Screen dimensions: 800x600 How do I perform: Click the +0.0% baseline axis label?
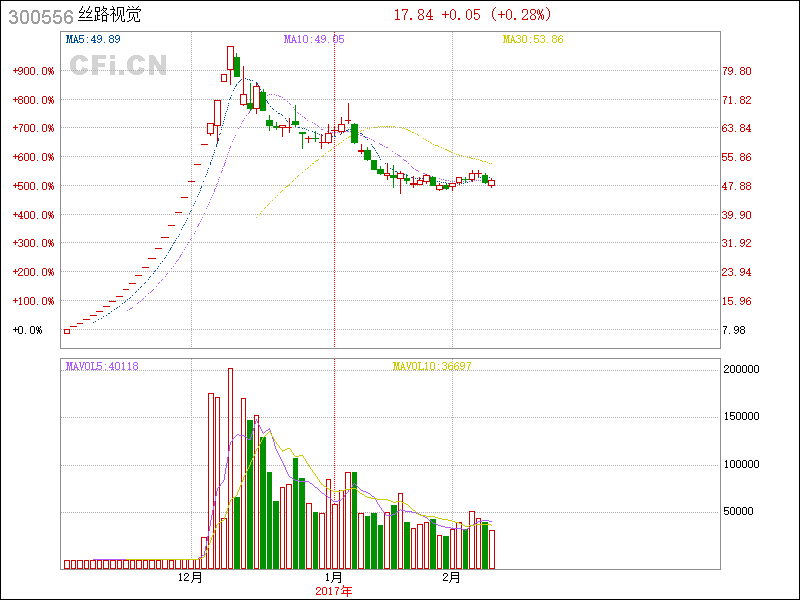tap(28, 330)
